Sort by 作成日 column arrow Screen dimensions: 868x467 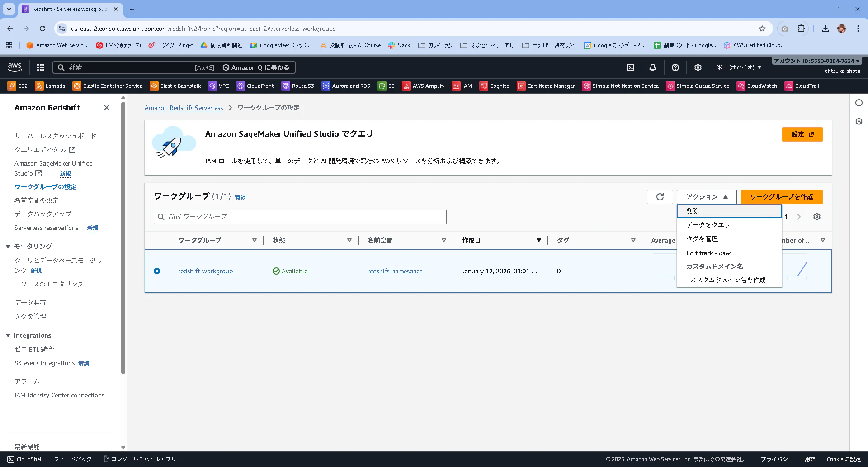[539, 240]
